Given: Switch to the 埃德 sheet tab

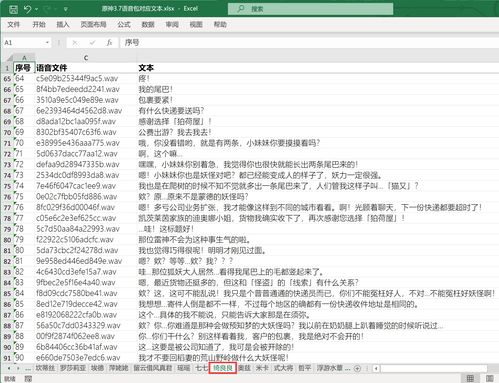Looking at the screenshot, I should pos(97,368).
